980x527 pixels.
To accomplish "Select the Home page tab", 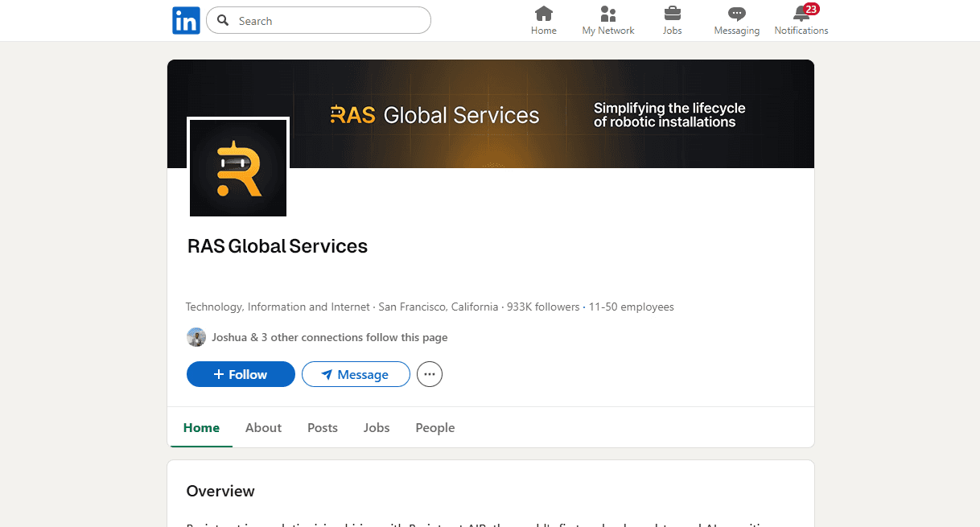I will pyautogui.click(x=201, y=428).
